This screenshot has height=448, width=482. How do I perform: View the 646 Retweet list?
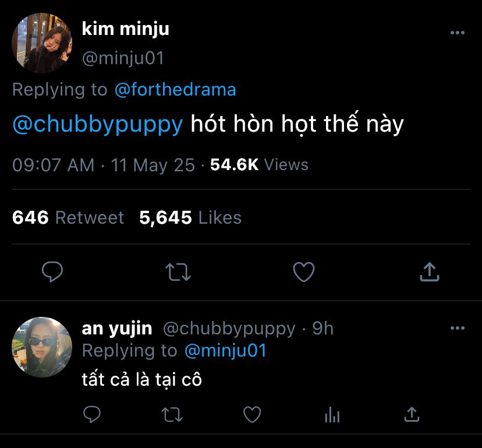[68, 218]
